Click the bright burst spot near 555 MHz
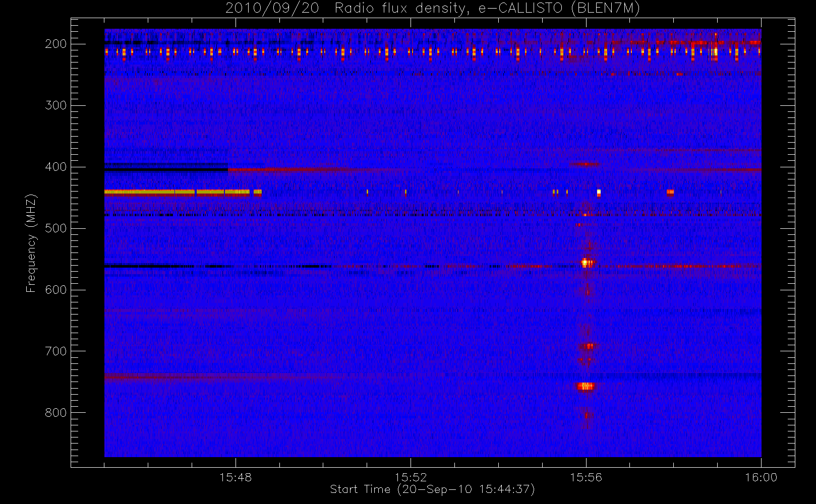This screenshot has width=816, height=504. coord(588,263)
